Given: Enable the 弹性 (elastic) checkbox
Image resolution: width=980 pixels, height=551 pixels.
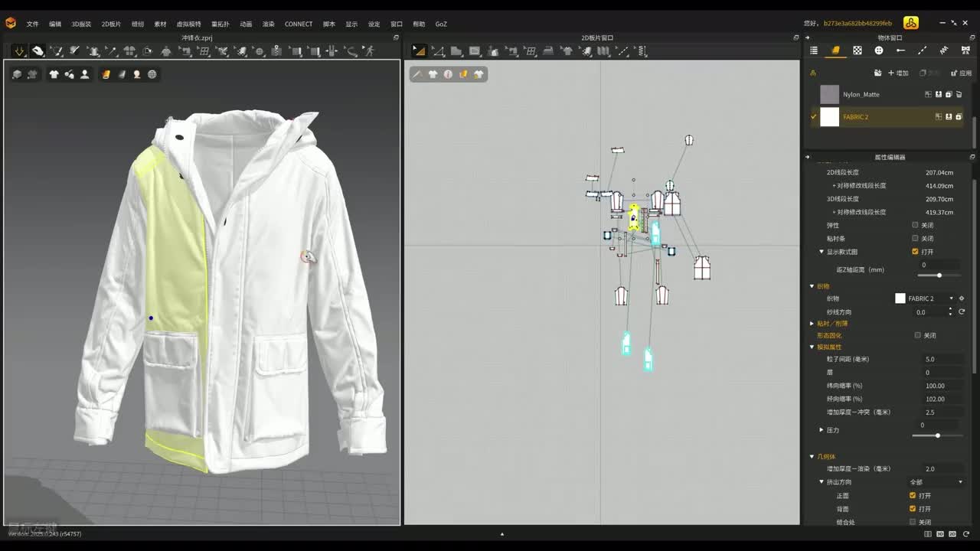Looking at the screenshot, I should pyautogui.click(x=915, y=225).
